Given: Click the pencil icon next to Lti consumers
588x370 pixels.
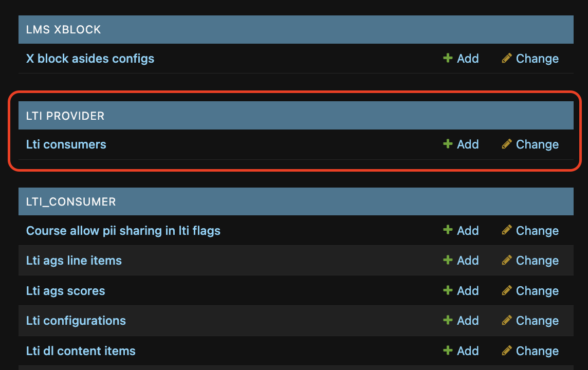Looking at the screenshot, I should tap(507, 144).
